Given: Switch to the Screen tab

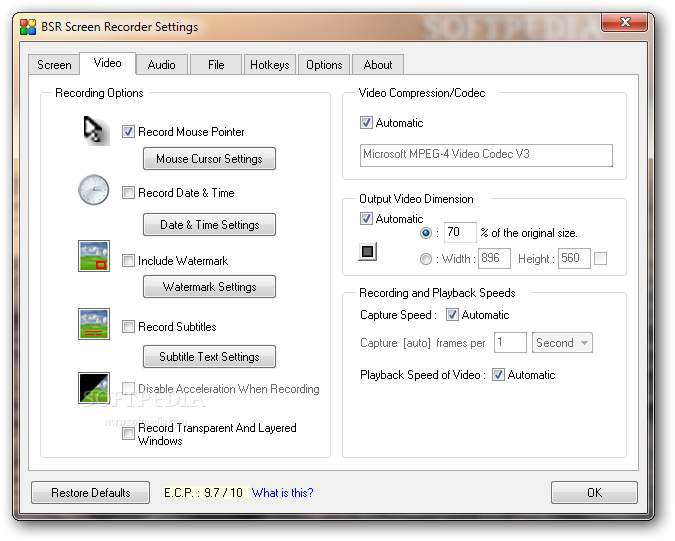Looking at the screenshot, I should [54, 65].
